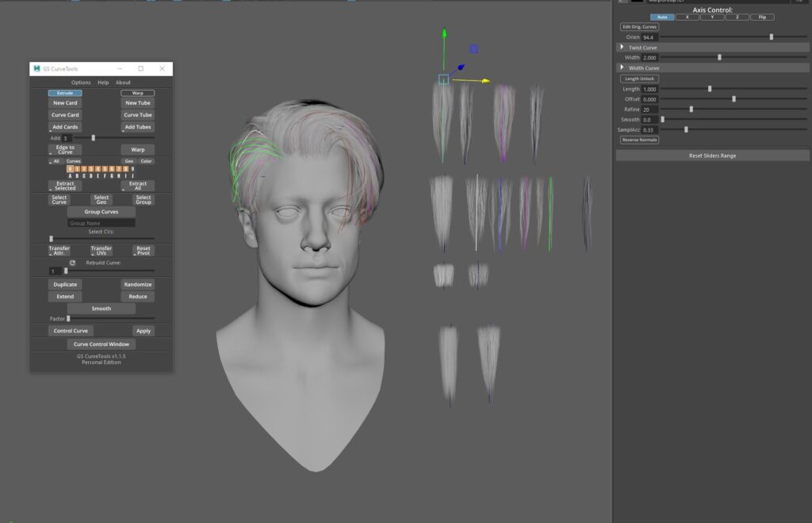Expand the Add Cards options arrow
The height and width of the screenshot is (523, 812).
coord(50,131)
